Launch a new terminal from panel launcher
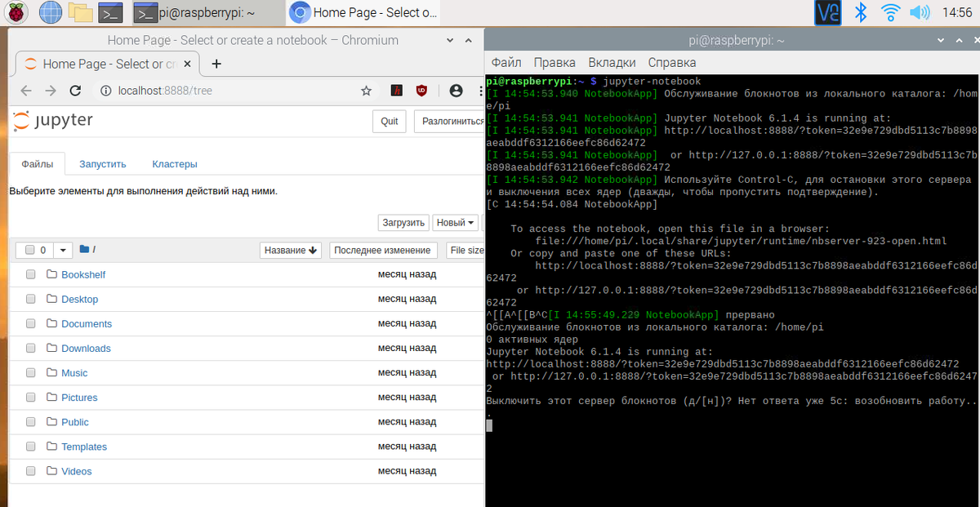 [110, 12]
